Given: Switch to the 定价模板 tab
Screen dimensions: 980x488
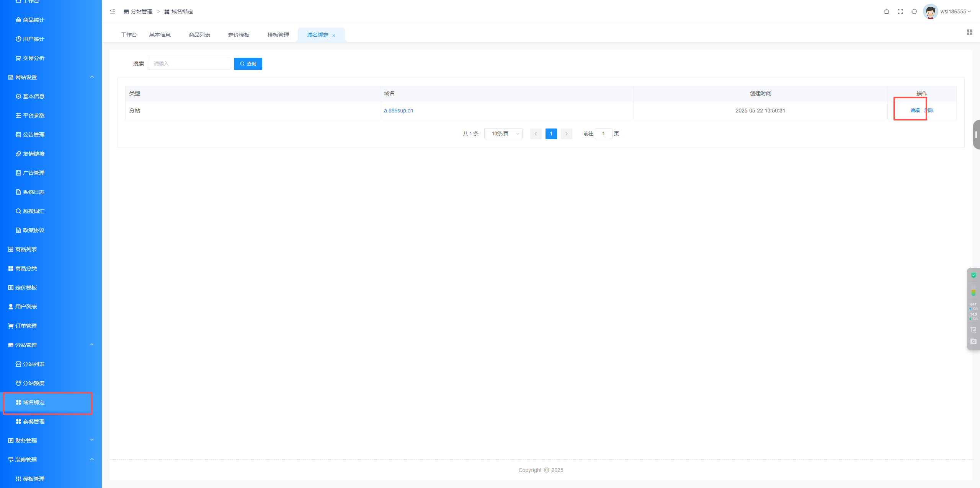Looking at the screenshot, I should (x=238, y=35).
